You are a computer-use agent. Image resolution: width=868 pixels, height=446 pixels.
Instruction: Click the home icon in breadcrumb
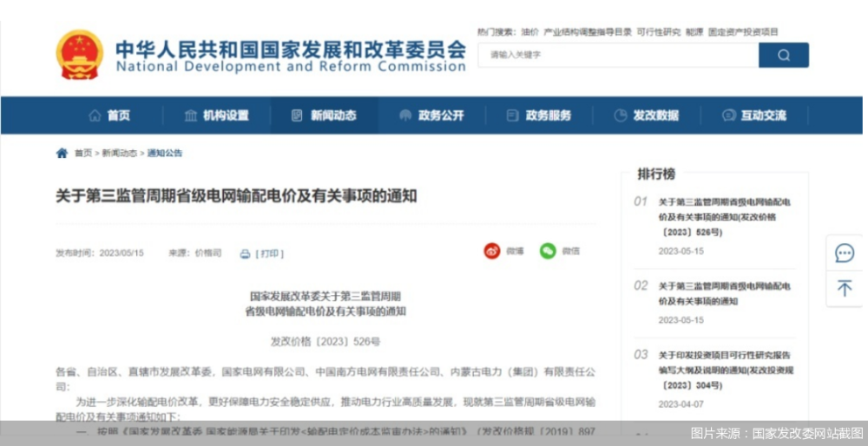pyautogui.click(x=62, y=154)
